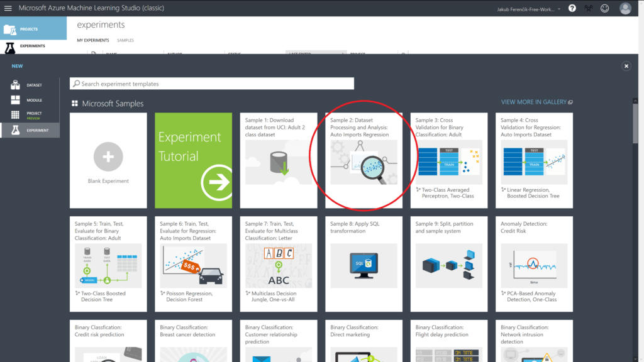
Task: Switch to the Samples tab
Action: click(x=125, y=40)
